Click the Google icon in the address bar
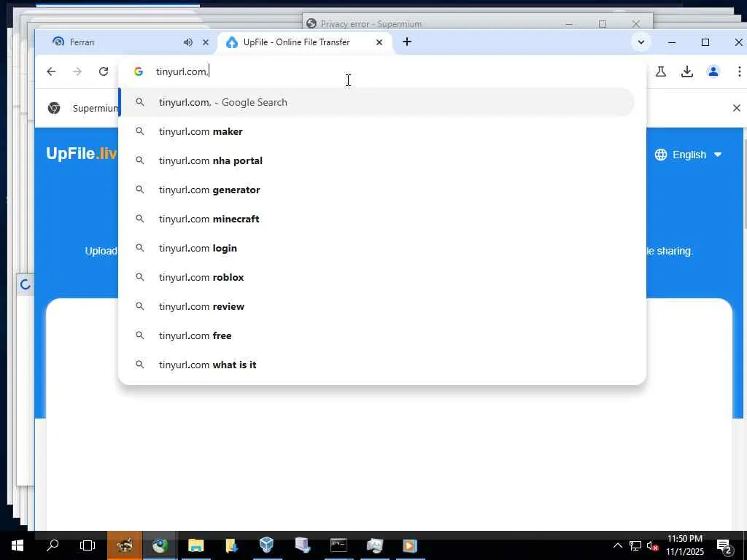747x560 pixels. 139,71
